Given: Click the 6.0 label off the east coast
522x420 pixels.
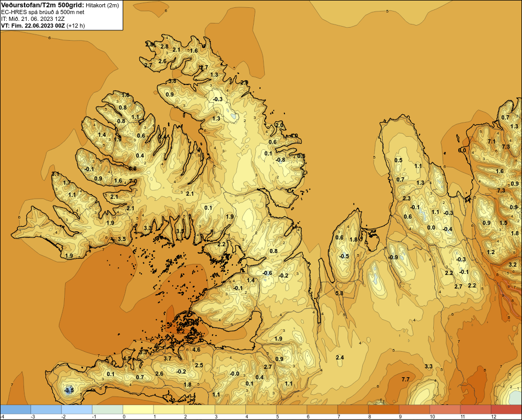Looking at the screenshot, I should click(462, 150).
